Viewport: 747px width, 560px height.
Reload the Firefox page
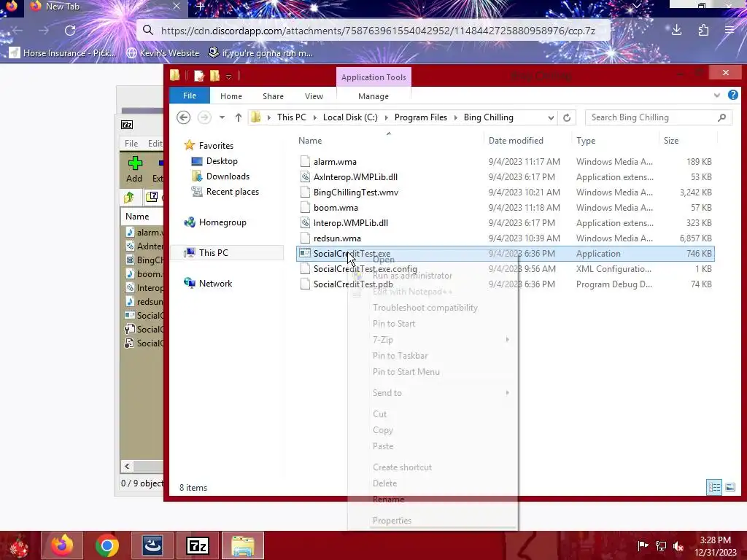pos(70,31)
